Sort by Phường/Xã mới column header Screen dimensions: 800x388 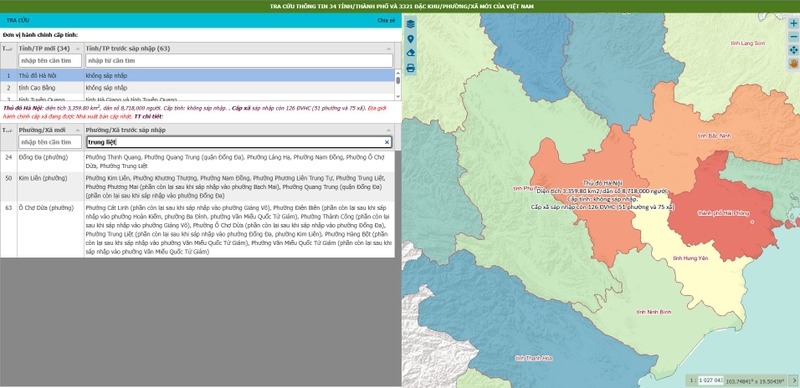point(50,130)
